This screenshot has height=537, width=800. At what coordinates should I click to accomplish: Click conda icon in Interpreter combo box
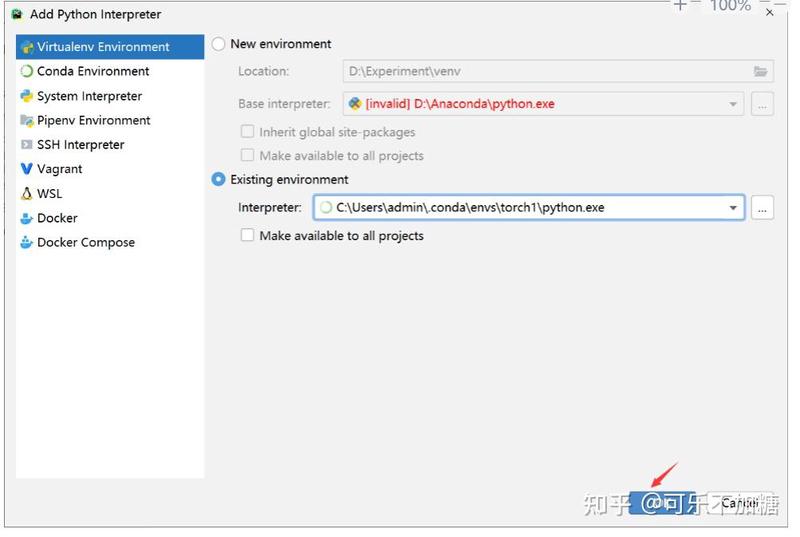[326, 208]
